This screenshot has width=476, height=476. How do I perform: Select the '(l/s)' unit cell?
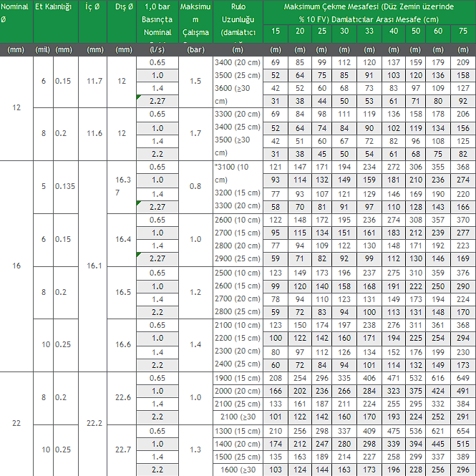click(157, 49)
